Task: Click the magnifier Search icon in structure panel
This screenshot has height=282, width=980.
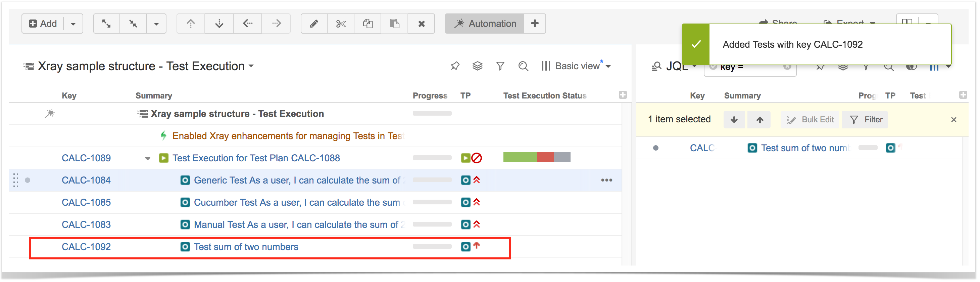Action: coord(523,66)
